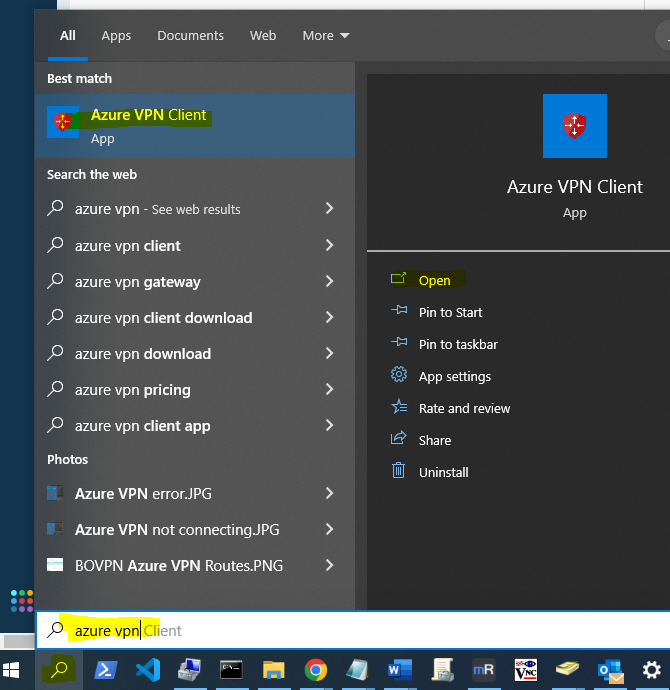Click the Rate and review star icon
The height and width of the screenshot is (690, 670).
[399, 407]
